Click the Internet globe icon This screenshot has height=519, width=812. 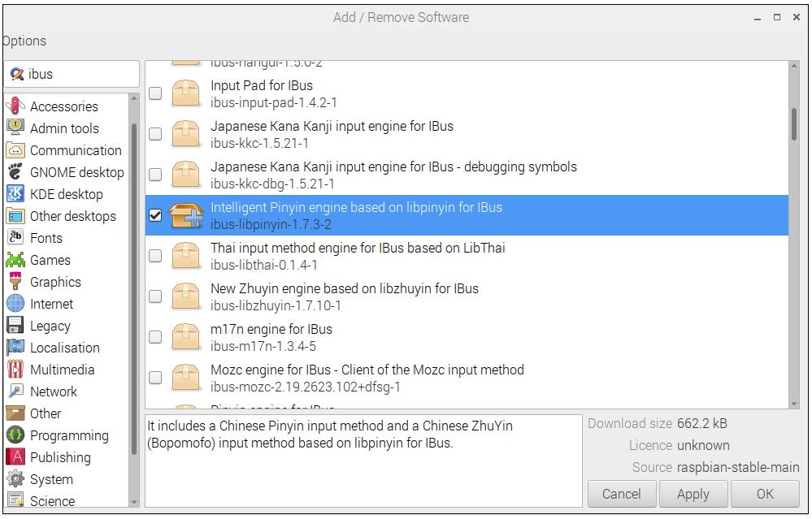point(15,303)
